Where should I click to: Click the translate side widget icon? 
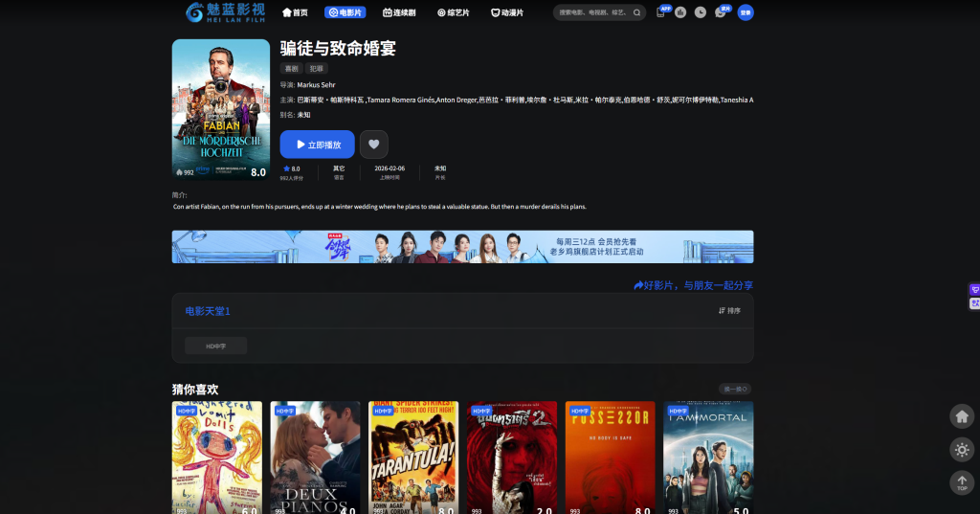[x=974, y=303]
